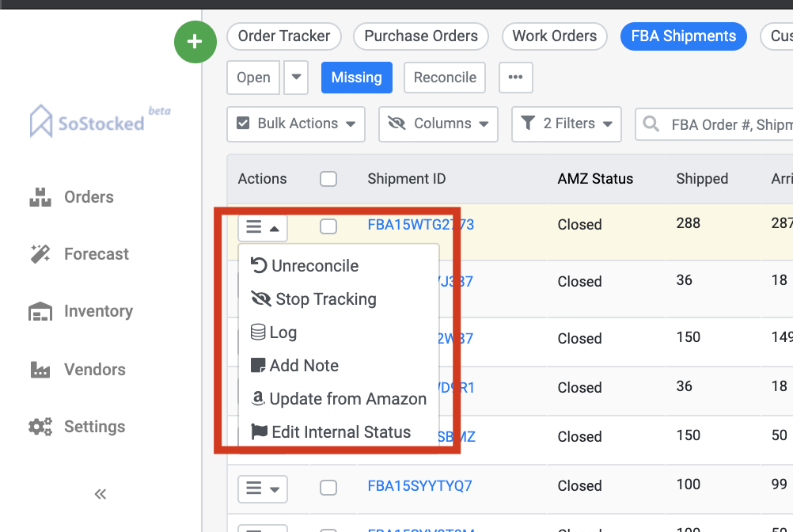The image size is (793, 532).
Task: Toggle the select-all checkbox in header
Action: coord(328,178)
